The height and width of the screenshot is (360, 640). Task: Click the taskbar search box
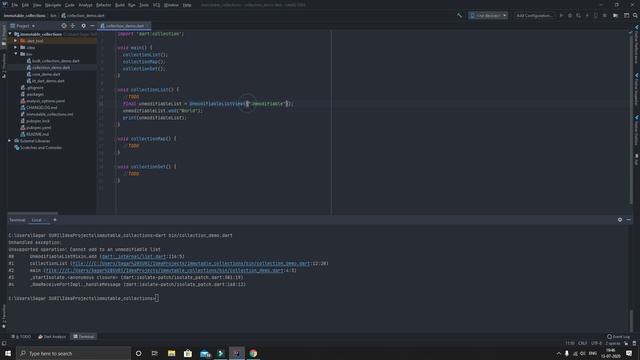[x=73, y=353]
